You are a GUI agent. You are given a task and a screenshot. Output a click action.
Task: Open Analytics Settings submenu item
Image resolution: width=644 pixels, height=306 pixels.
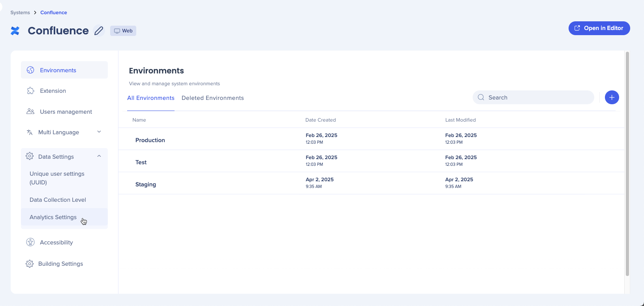click(53, 217)
